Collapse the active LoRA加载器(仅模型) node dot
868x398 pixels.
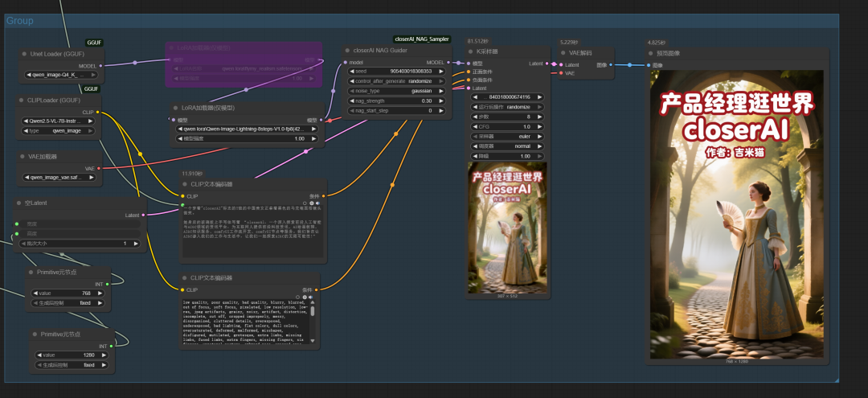177,108
